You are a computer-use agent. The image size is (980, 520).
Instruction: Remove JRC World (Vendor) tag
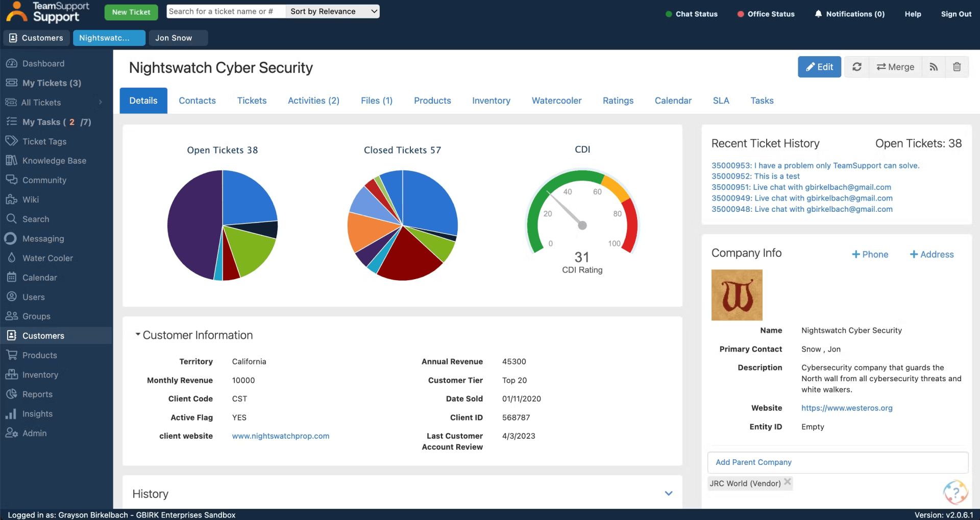(x=788, y=482)
